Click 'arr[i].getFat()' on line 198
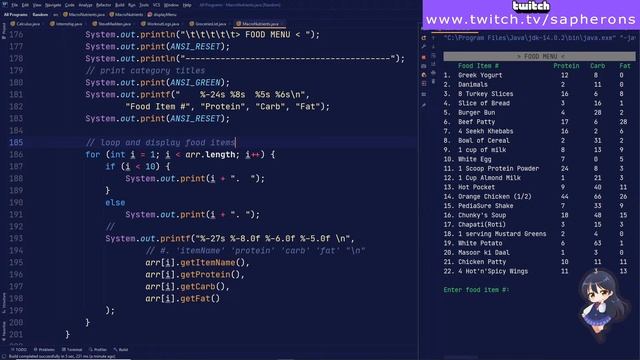640x360 pixels. click(182, 298)
